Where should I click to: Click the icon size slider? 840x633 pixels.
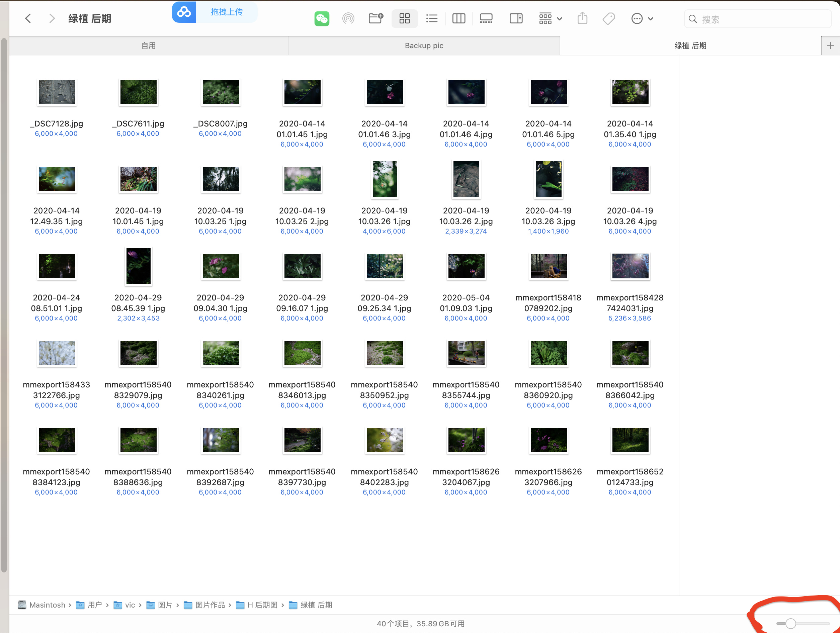(790, 624)
